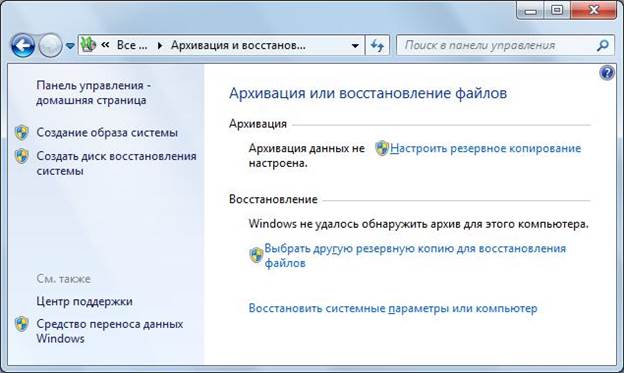Click shield icon beside 'Создание образа системы'

(x=22, y=133)
